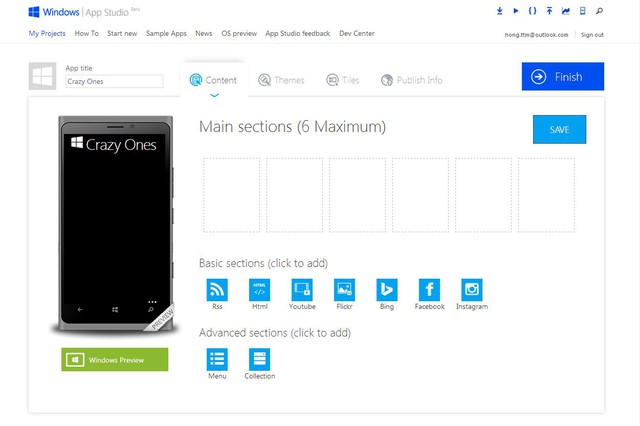Add a Facebook section
The width and height of the screenshot is (640, 426).
(x=429, y=290)
